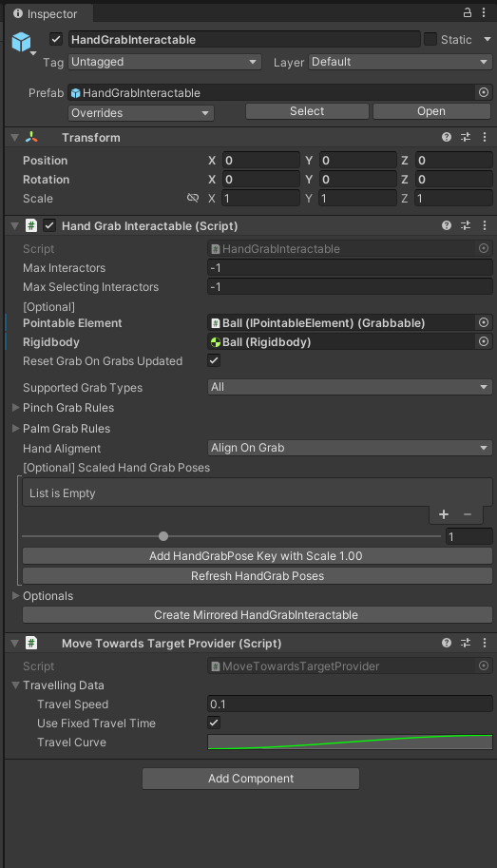
Task: Click the blue cube GameObject icon
Action: 21,42
